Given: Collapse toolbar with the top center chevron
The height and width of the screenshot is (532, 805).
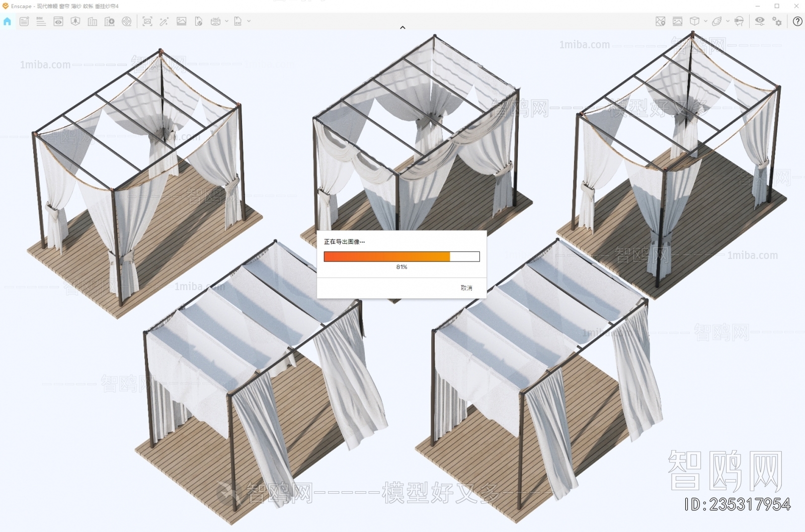Looking at the screenshot, I should coord(403,28).
